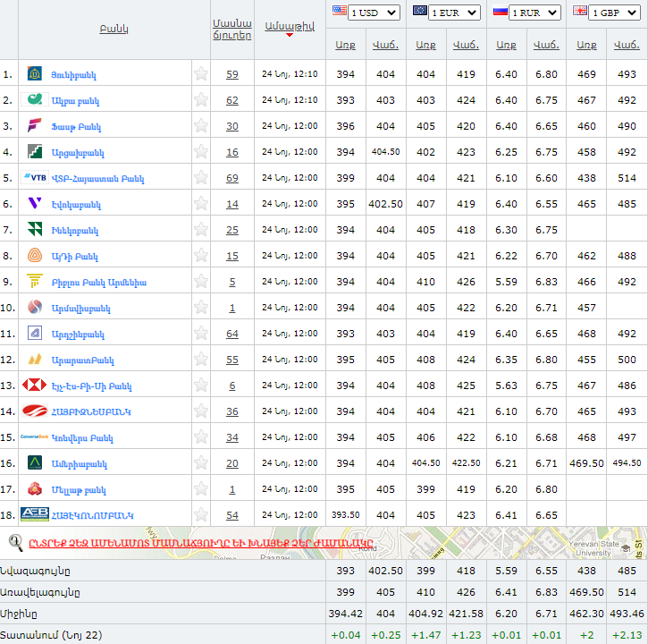The width and height of the screenshot is (648, 644).
Task: Sort by GBP Առք column header
Action: pos(586,45)
